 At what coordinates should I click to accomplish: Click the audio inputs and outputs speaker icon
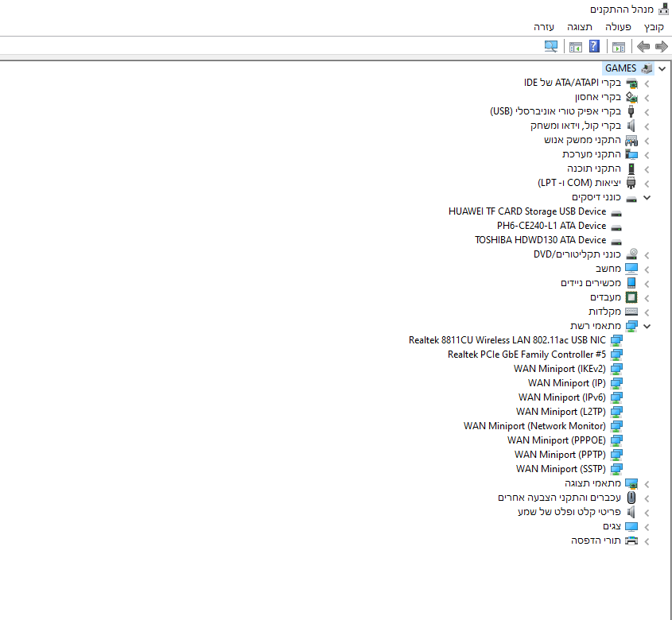point(631,512)
